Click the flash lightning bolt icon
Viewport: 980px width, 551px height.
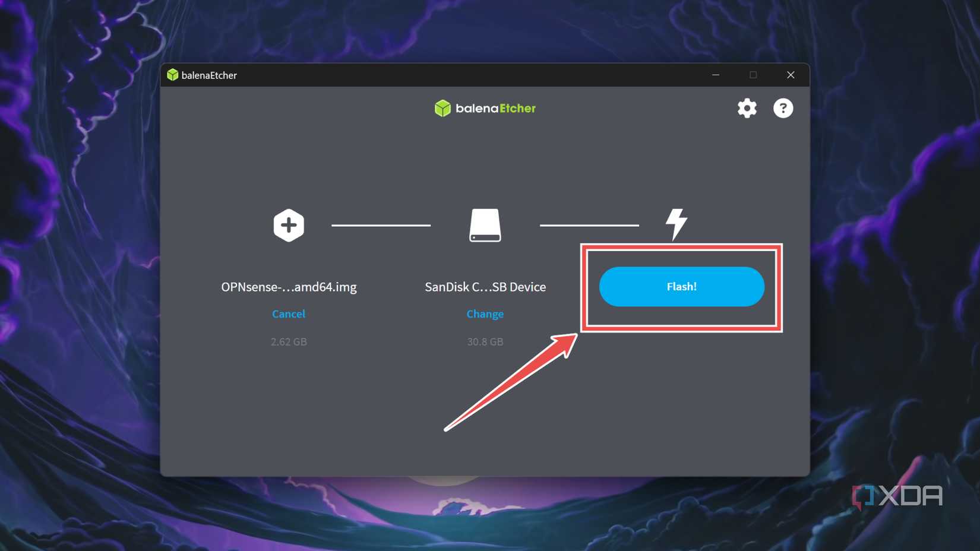pos(676,224)
